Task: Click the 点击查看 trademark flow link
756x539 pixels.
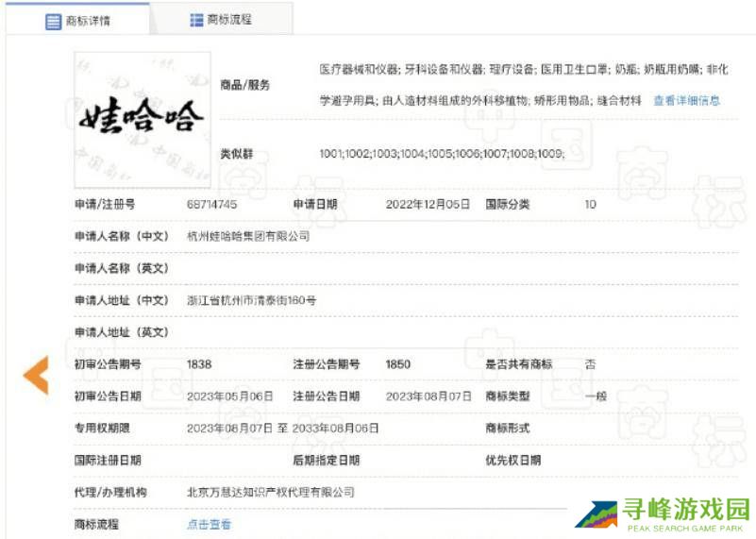Action: click(209, 524)
